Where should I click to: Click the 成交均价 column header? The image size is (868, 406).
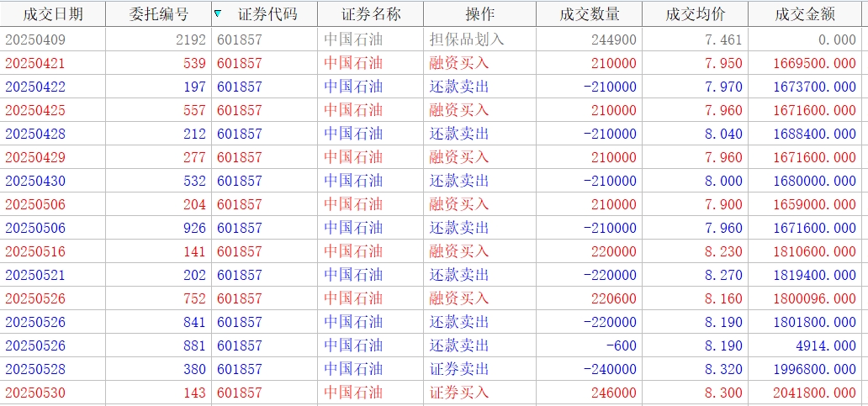[x=696, y=13]
